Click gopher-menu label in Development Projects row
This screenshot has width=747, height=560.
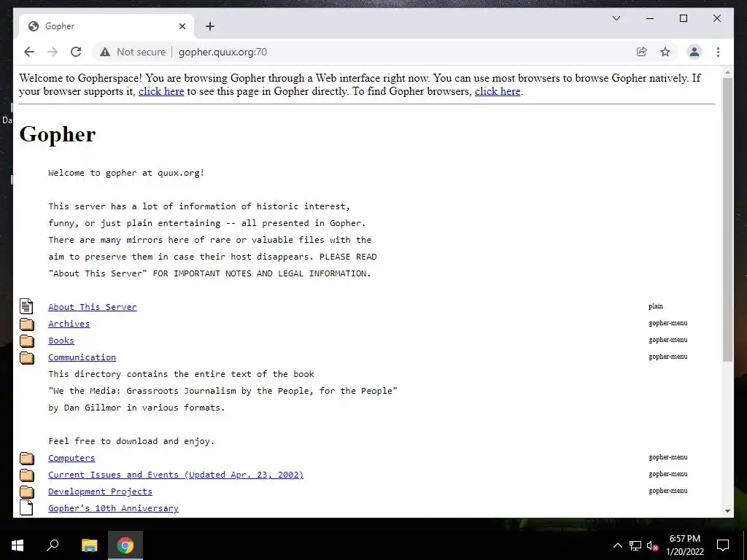pyautogui.click(x=668, y=491)
